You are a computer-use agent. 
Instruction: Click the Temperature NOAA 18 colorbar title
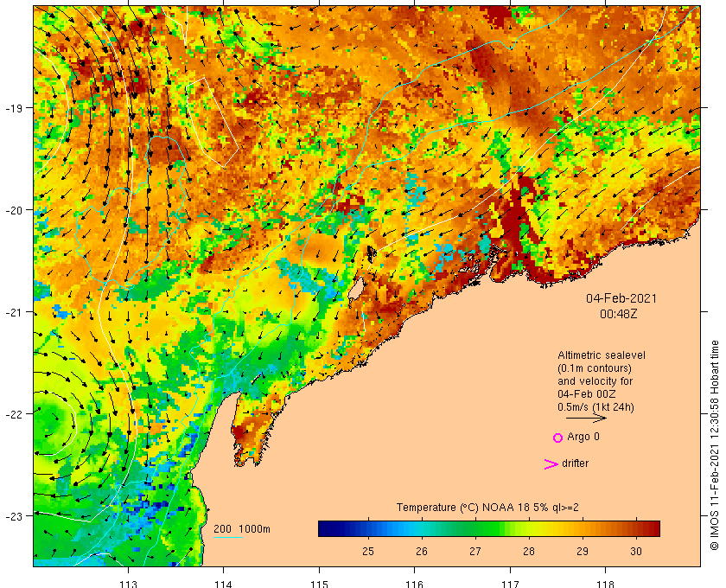click(487, 508)
